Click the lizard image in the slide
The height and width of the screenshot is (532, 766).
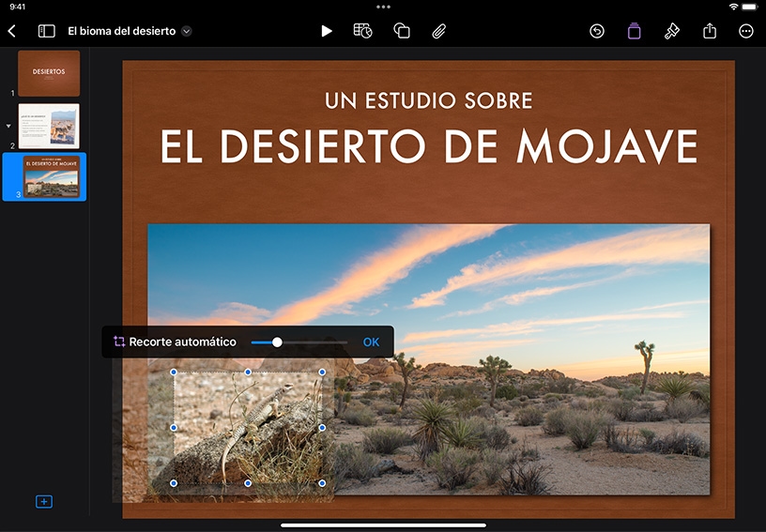(x=248, y=428)
